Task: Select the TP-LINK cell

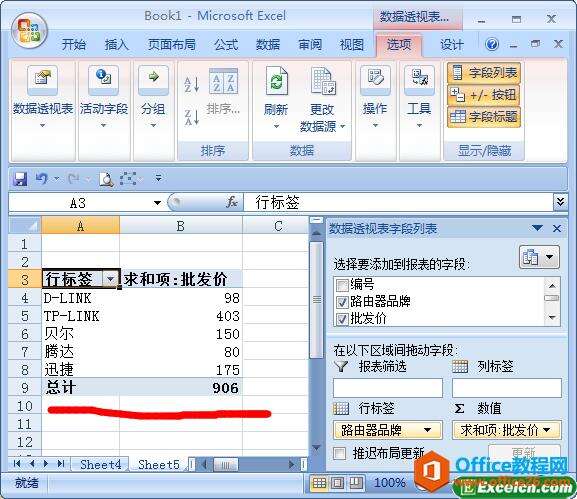Action: point(80,316)
